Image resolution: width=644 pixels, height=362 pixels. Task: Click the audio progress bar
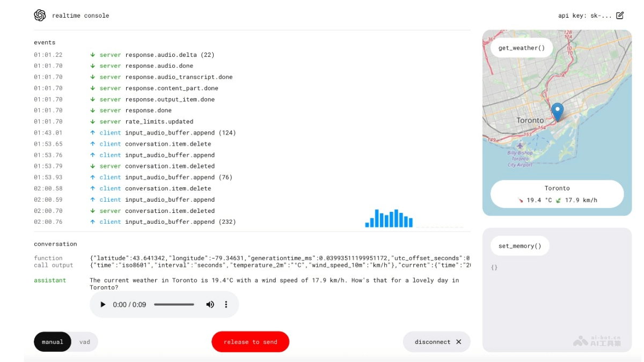point(174,304)
